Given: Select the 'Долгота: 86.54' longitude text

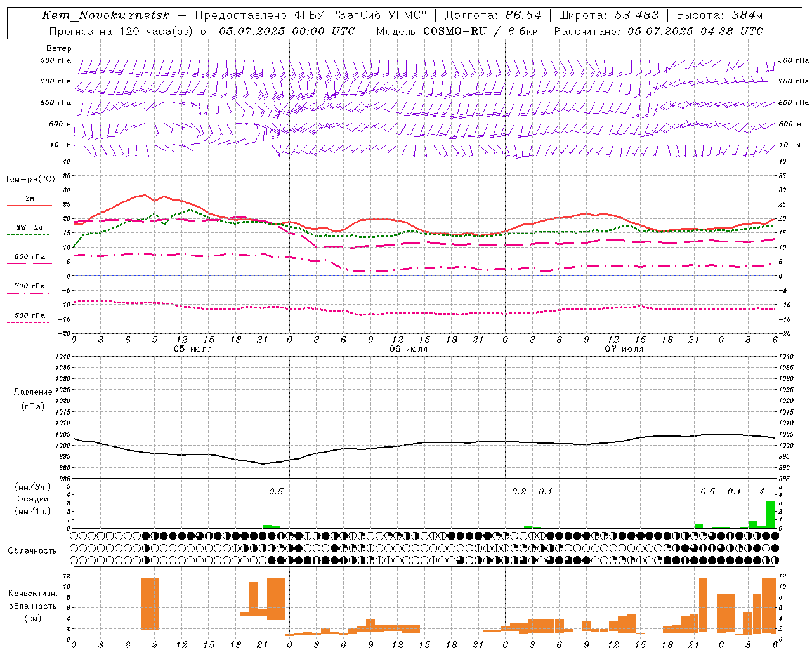Looking at the screenshot, I should (x=494, y=15).
